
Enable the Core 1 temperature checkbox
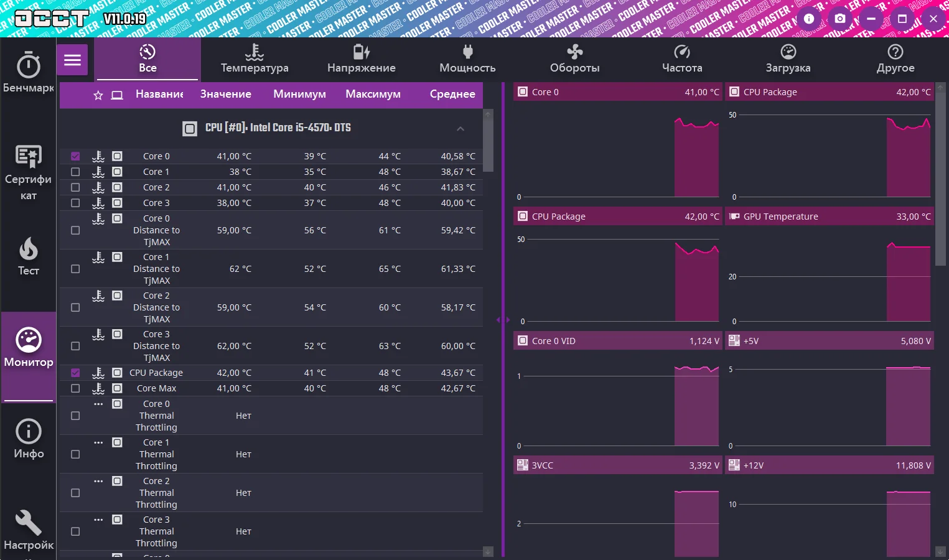point(75,172)
